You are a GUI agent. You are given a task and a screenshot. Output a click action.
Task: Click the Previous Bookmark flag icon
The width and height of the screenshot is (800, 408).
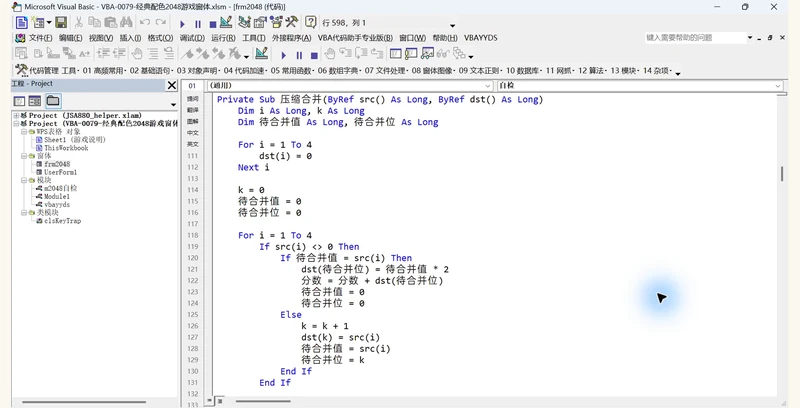click(218, 53)
